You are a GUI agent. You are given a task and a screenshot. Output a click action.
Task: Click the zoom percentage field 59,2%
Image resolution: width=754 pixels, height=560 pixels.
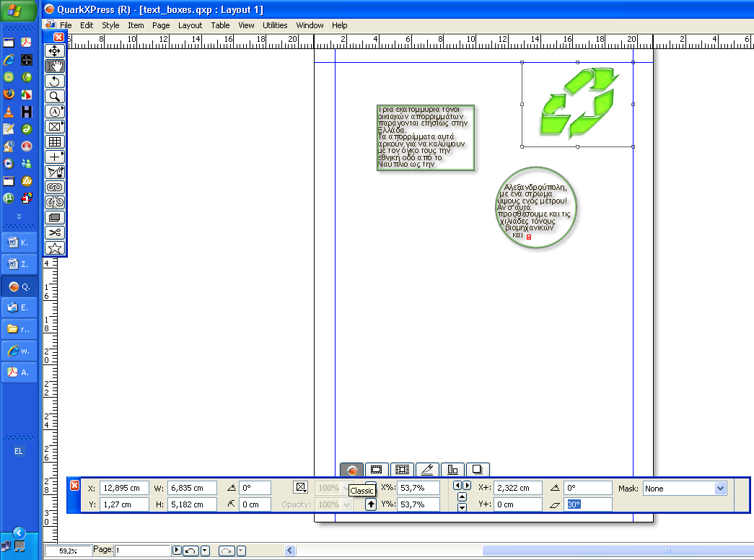[68, 551]
